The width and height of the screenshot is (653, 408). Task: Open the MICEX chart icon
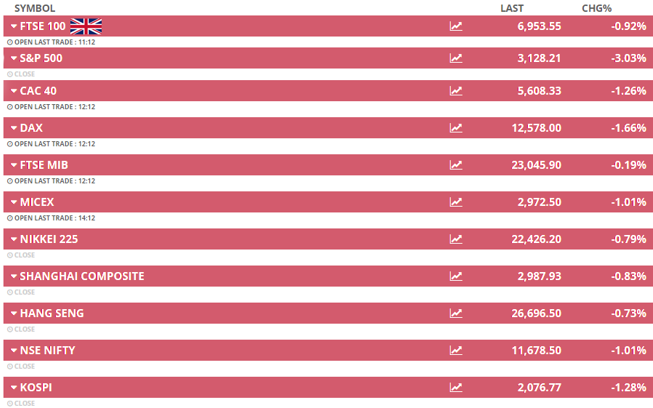(x=456, y=202)
